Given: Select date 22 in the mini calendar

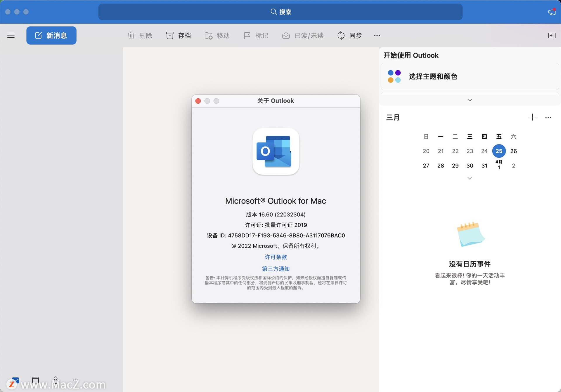Looking at the screenshot, I should tap(455, 151).
